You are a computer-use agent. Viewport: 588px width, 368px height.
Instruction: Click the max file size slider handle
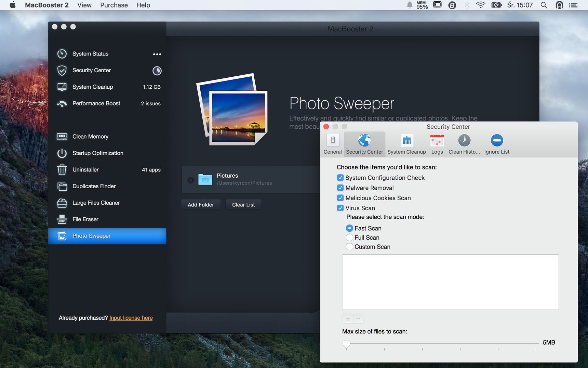346,344
